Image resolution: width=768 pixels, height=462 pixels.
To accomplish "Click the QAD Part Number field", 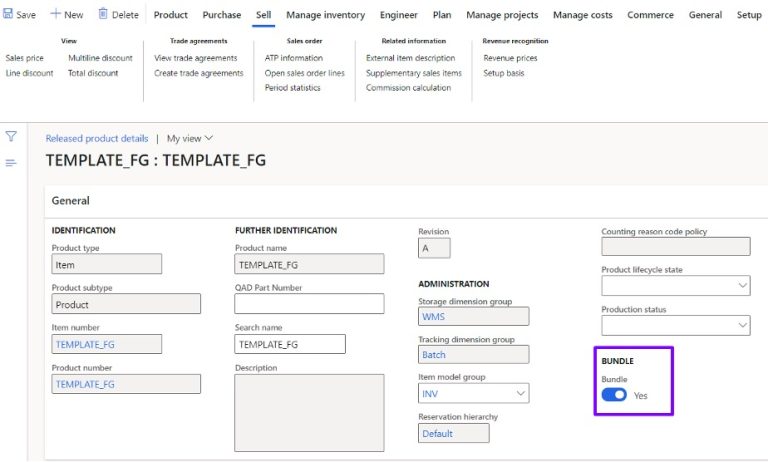I will 309,304.
